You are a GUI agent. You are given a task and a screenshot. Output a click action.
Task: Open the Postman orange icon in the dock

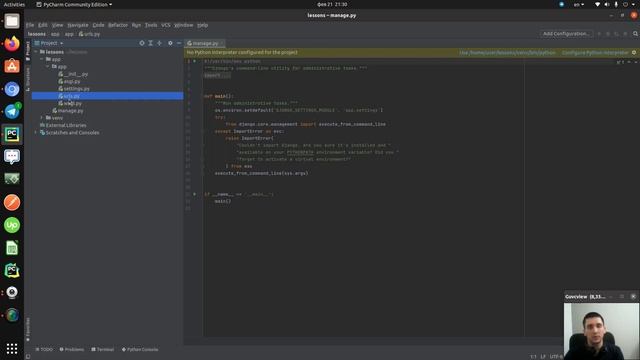coord(12,202)
